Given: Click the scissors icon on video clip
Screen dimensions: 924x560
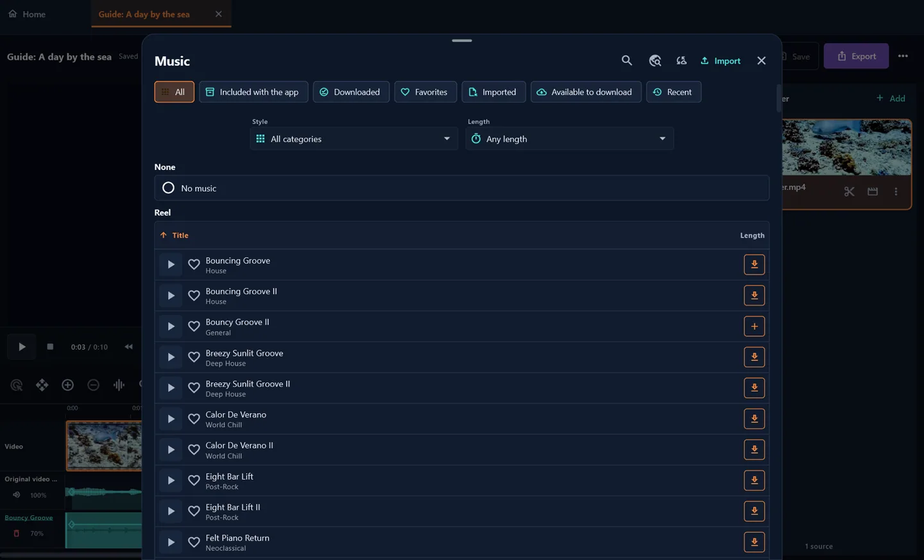Looking at the screenshot, I should pos(849,191).
